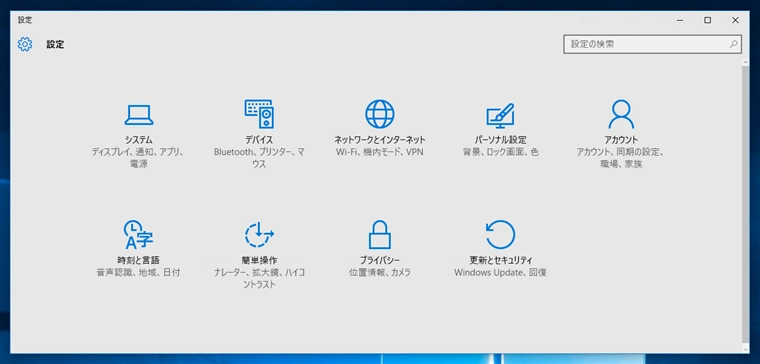Click the 設定 window title bar text
The height and width of the screenshot is (364, 760).
25,20
